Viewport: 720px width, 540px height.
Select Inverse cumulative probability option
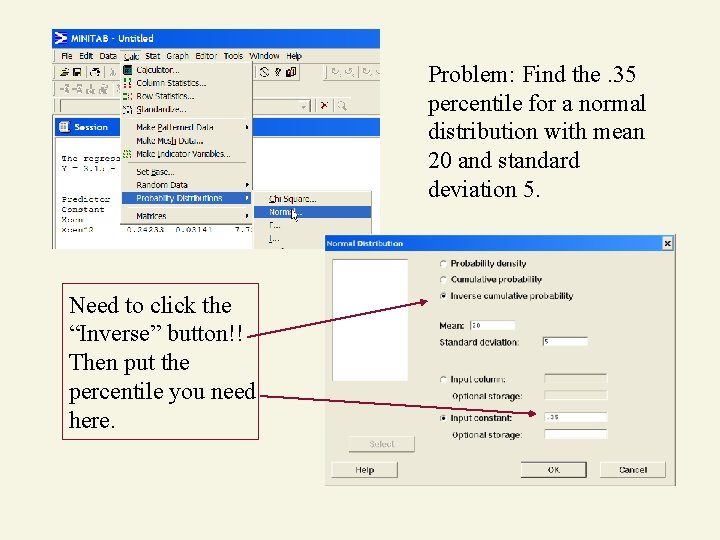tap(443, 296)
